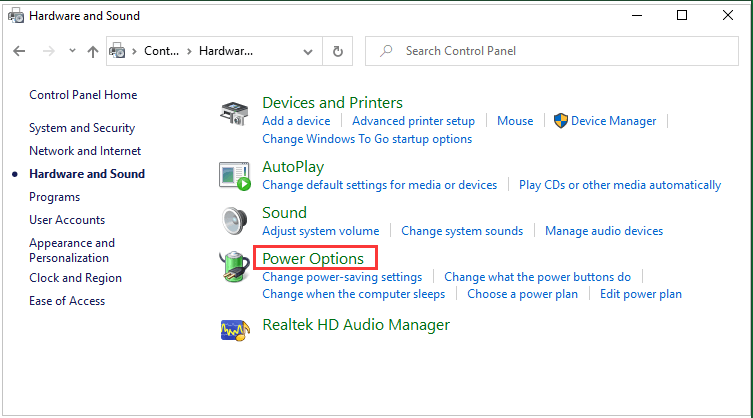Viewport: 753px width, 418px height.
Task: Click Change default settings for media or devices
Action: coord(379,185)
